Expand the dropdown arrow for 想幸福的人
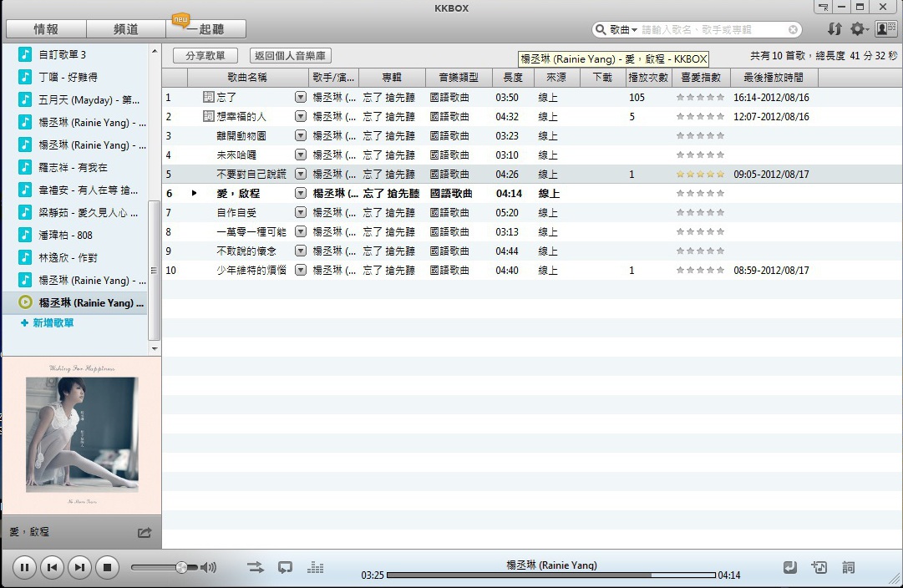This screenshot has height=588, width=903. [301, 116]
